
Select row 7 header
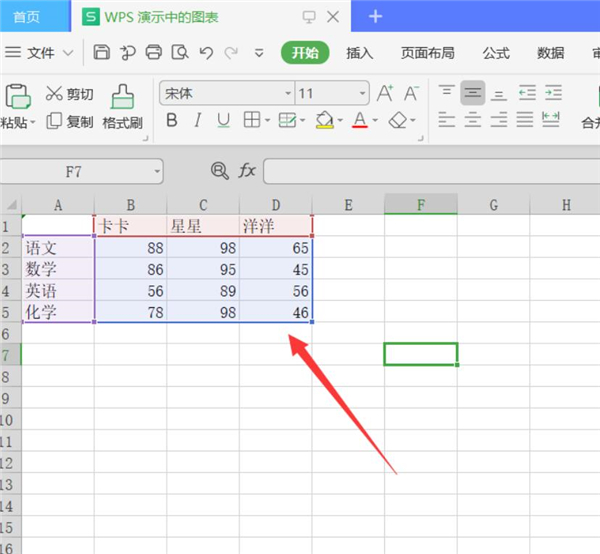10,355
